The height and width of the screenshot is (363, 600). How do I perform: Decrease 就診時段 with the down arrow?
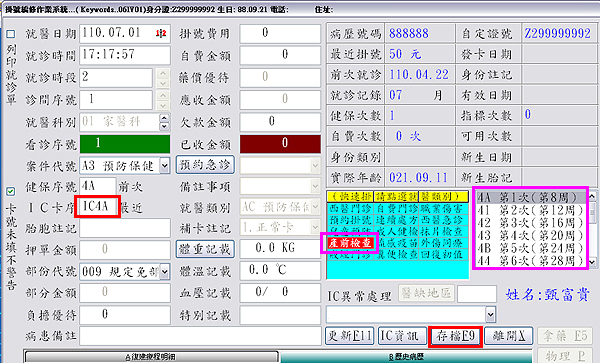click(x=163, y=82)
